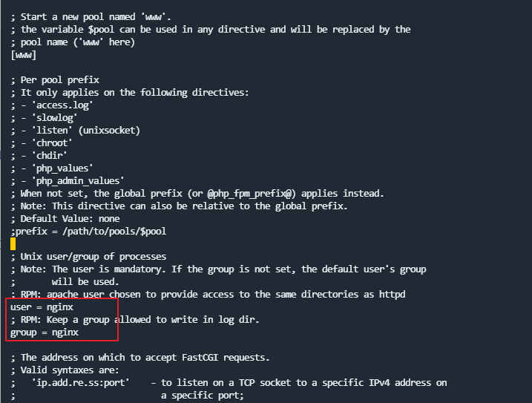Click the 'php_values' directive text

point(62,168)
